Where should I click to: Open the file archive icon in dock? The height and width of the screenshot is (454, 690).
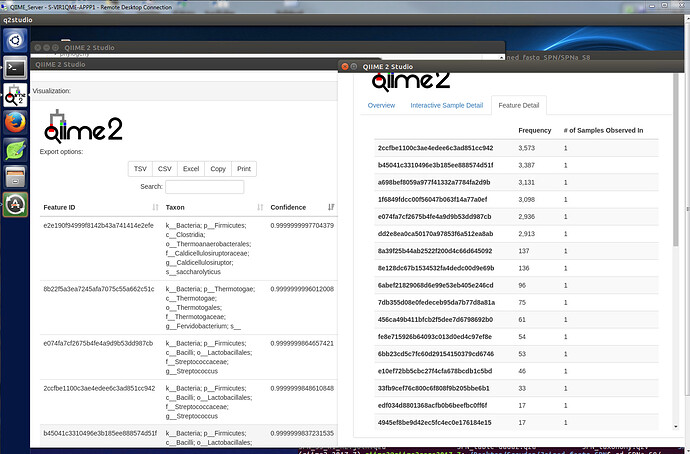[x=15, y=178]
